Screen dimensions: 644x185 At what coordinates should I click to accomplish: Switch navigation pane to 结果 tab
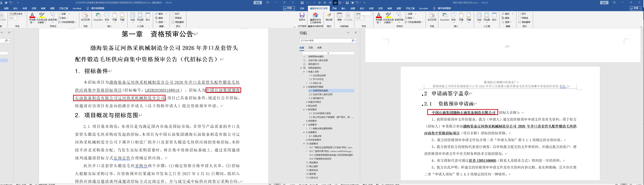pos(319,48)
